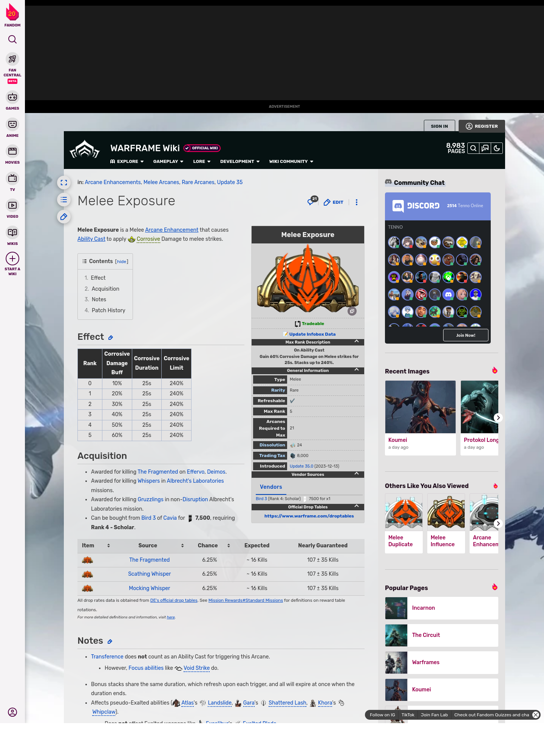The width and height of the screenshot is (544, 756).
Task: Click the Edit page button
Action: 334,202
